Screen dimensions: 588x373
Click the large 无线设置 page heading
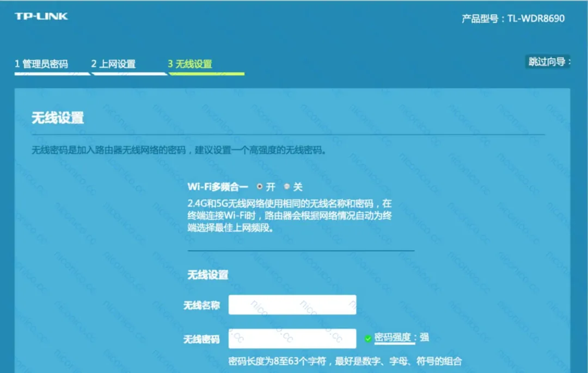click(x=58, y=118)
